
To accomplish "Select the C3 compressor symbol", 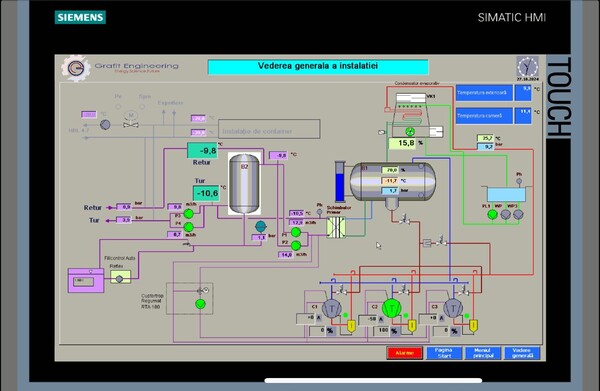I will tap(453, 308).
